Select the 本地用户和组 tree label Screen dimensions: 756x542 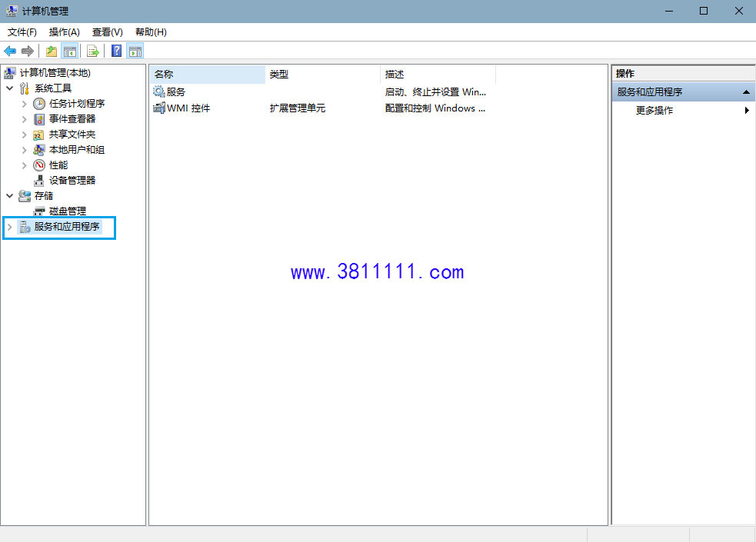coord(77,150)
